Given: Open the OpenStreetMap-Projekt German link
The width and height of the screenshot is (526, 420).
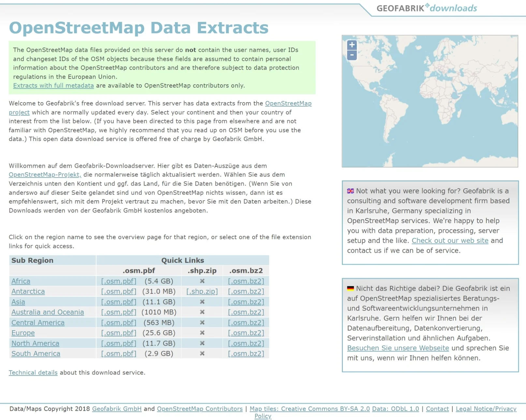Looking at the screenshot, I should click(45, 175).
